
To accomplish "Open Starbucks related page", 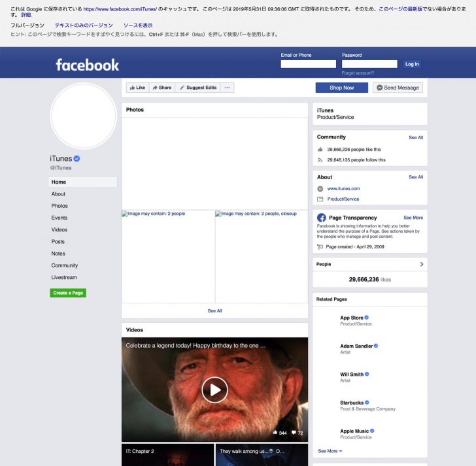I will [352, 403].
